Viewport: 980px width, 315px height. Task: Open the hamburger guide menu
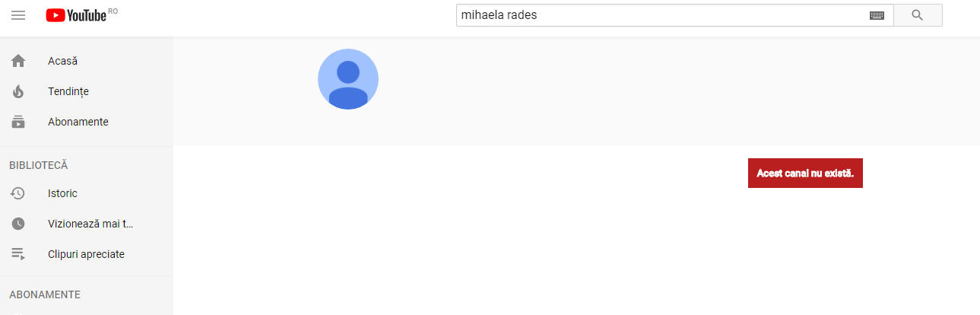(x=18, y=15)
